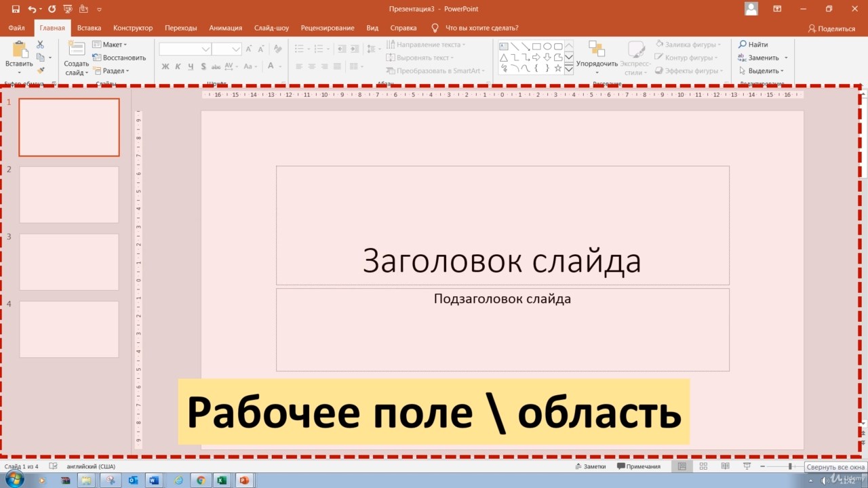Click the Восстановить reset button

(x=119, y=58)
